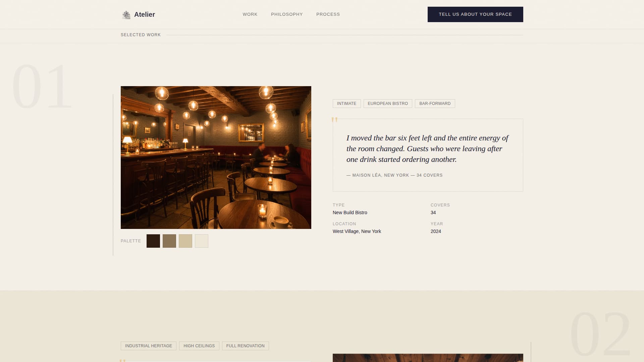The width and height of the screenshot is (644, 362).
Task: Click the cream palette swatch
Action: click(202, 241)
